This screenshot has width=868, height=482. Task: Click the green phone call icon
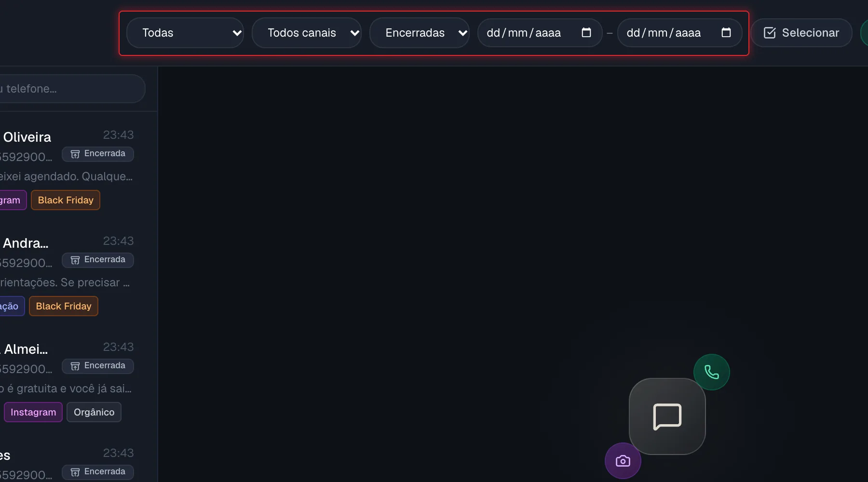[x=712, y=372]
